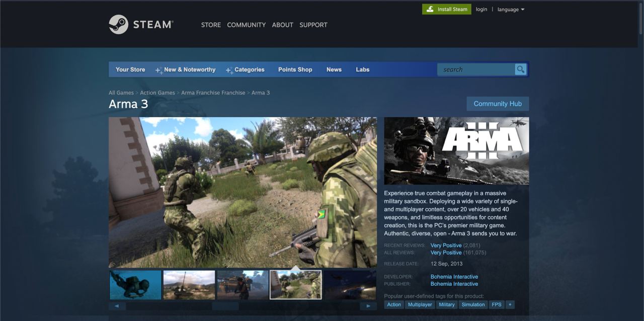
Task: Select the Simulation tag
Action: click(473, 304)
